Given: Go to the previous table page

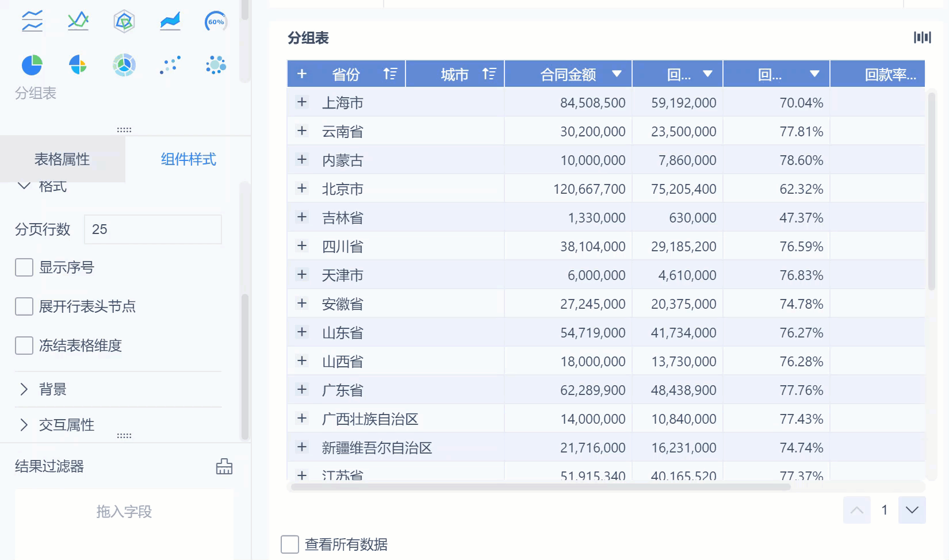Looking at the screenshot, I should 857,510.
